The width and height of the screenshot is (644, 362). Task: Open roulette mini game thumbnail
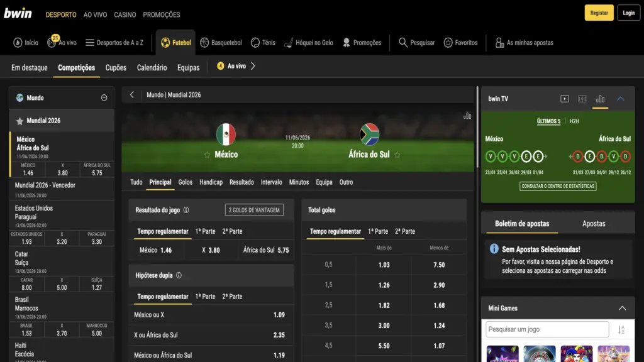pos(540,354)
